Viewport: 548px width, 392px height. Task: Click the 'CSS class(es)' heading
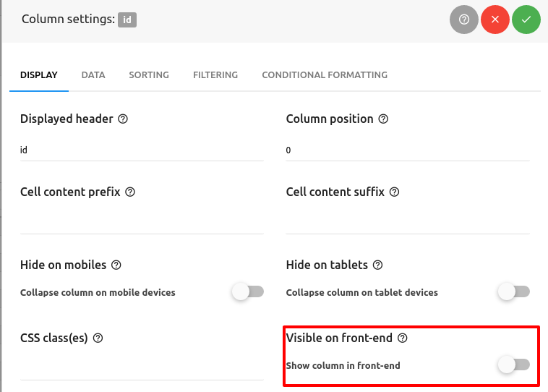(54, 338)
